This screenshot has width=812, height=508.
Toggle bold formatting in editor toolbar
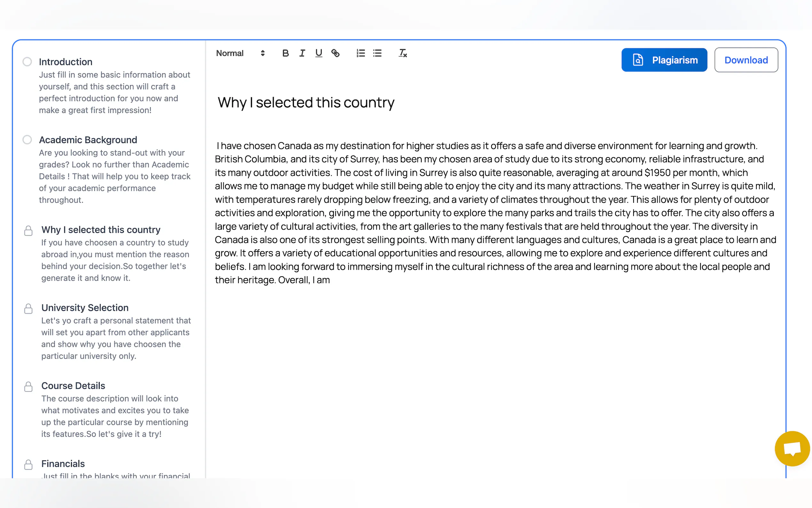tap(285, 53)
